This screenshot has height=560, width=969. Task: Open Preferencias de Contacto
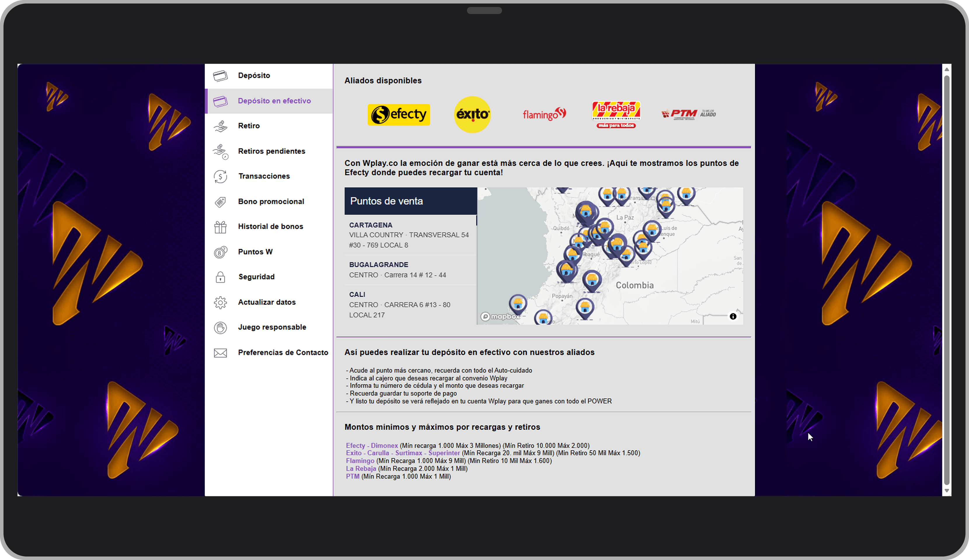[283, 353]
